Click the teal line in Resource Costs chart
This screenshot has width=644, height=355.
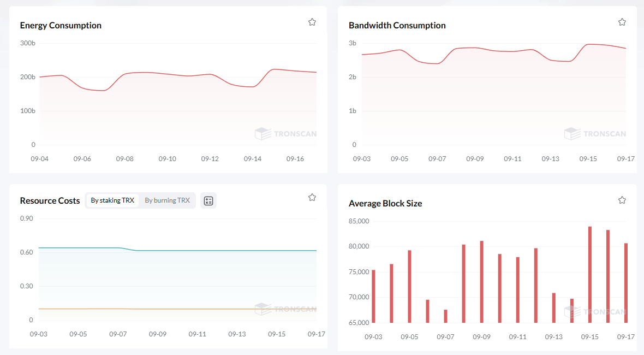point(218,251)
